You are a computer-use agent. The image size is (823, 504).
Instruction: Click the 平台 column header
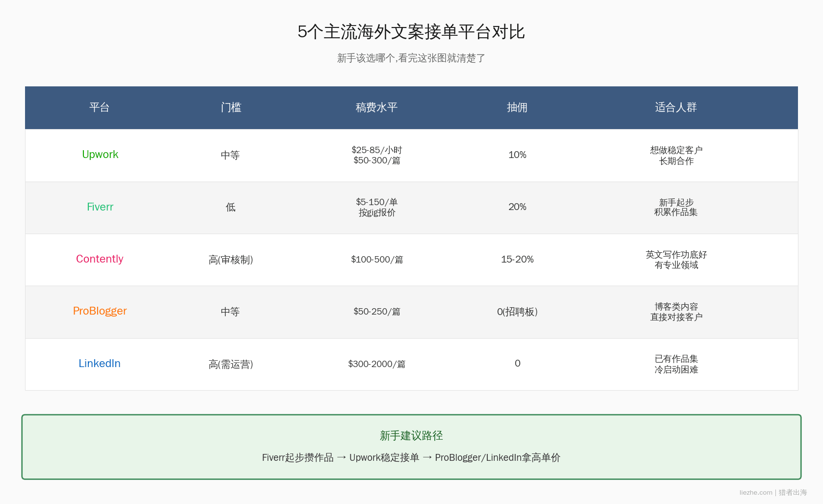[x=100, y=107]
